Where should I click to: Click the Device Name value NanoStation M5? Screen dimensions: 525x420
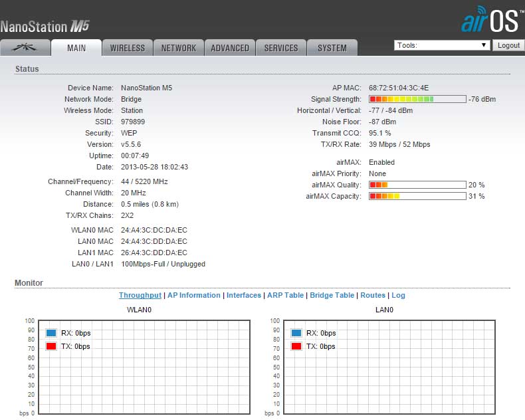tap(146, 88)
